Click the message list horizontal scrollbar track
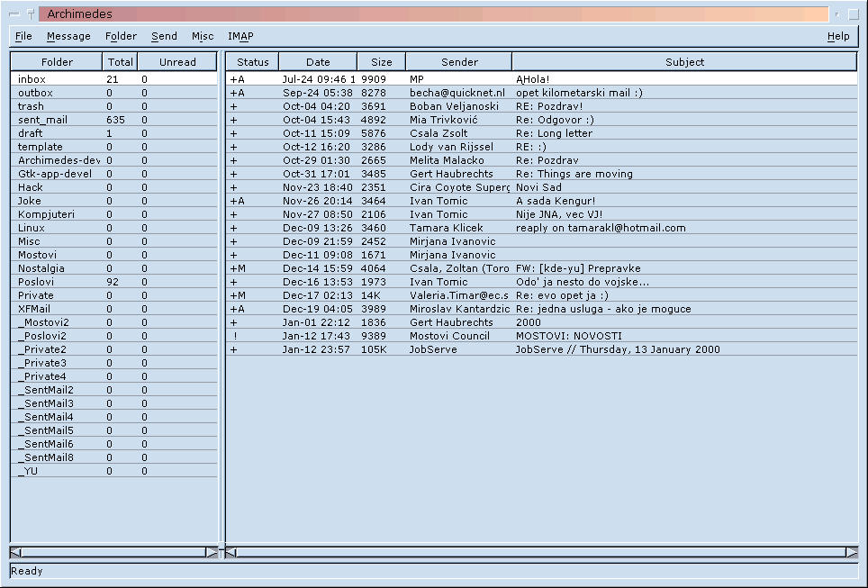The height and width of the screenshot is (588, 868). pos(540,552)
